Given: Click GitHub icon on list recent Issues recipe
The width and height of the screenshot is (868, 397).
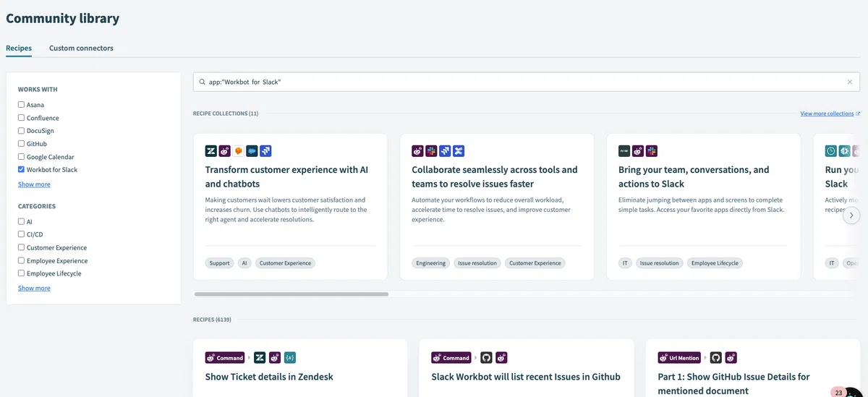Looking at the screenshot, I should pos(486,357).
